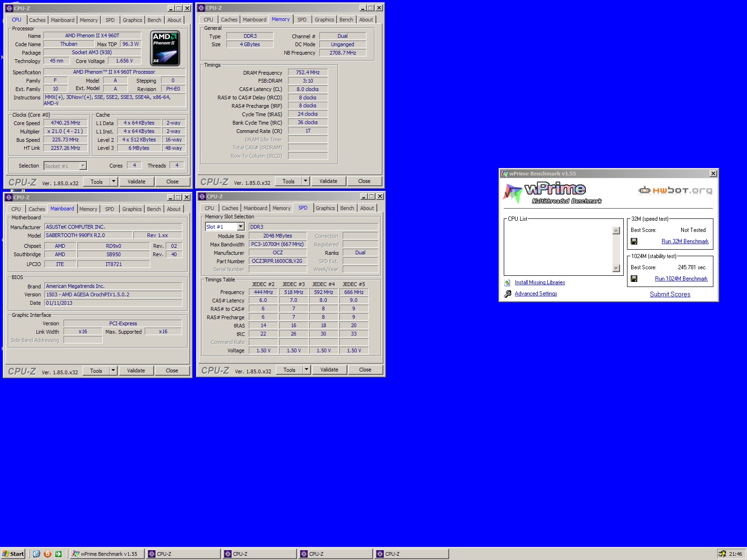The height and width of the screenshot is (560, 747).
Task: Click the floppy save icon for 1024M score
Action: [634, 279]
